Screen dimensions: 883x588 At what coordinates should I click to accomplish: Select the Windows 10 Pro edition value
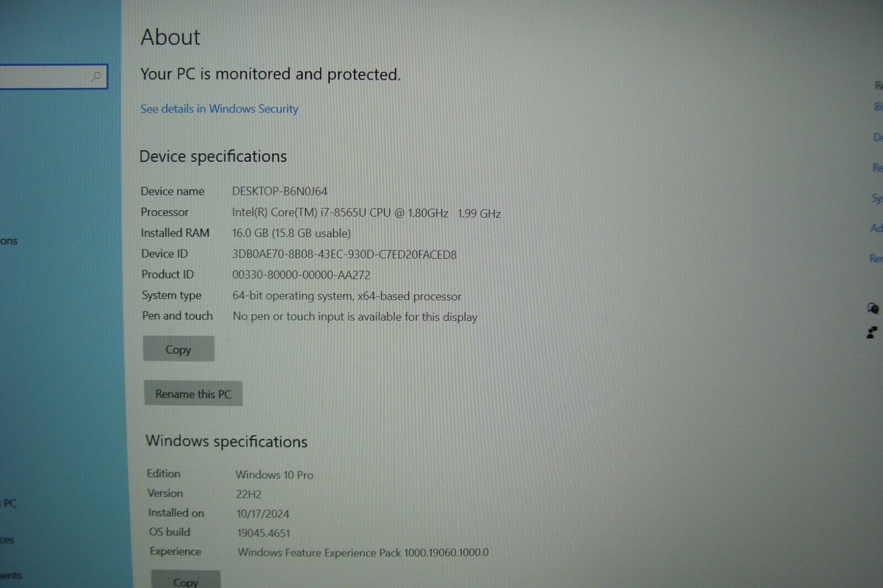pos(274,474)
